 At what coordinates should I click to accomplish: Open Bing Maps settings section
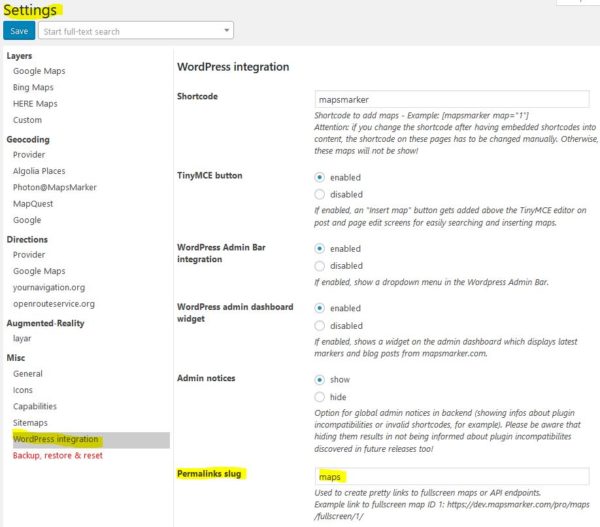coord(33,87)
